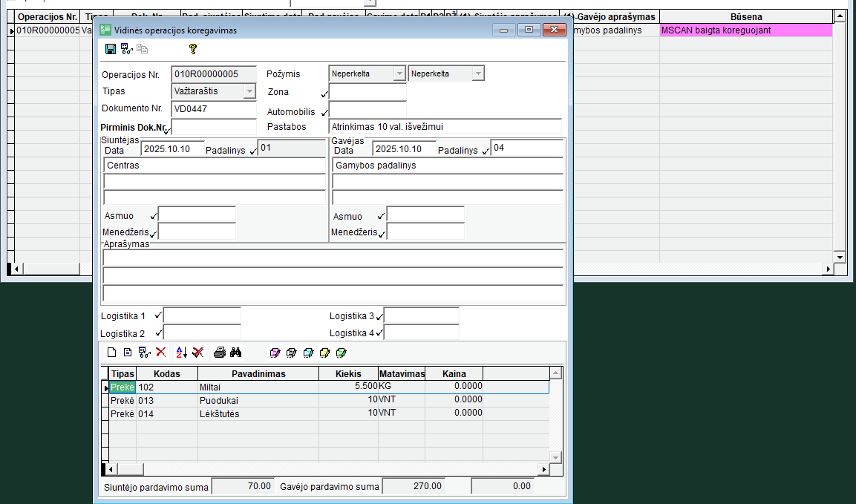Image resolution: width=856 pixels, height=504 pixels.
Task: Expand the first Požymis Neperkelta dropdown
Action: [x=399, y=73]
